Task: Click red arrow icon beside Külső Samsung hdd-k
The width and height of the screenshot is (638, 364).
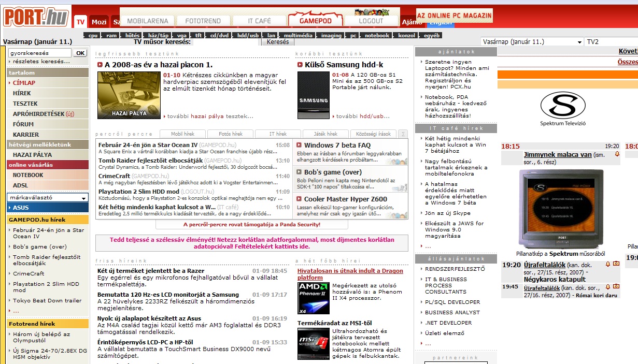Action: click(x=300, y=65)
